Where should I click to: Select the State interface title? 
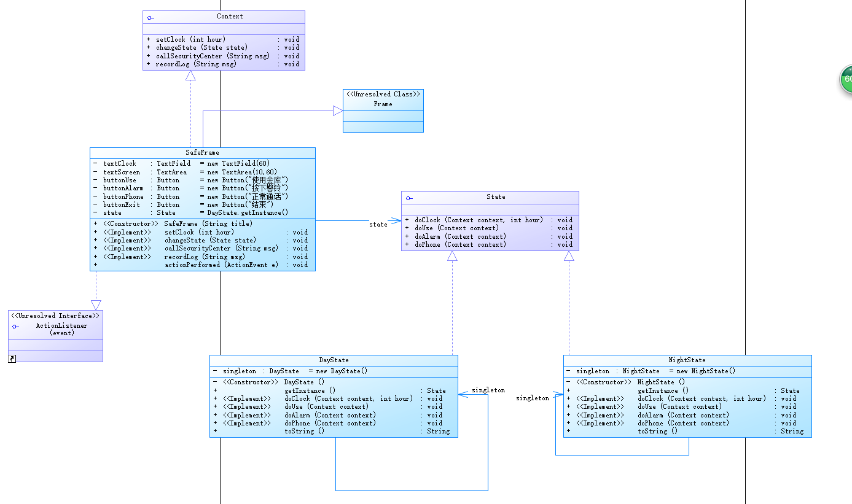[x=496, y=197]
